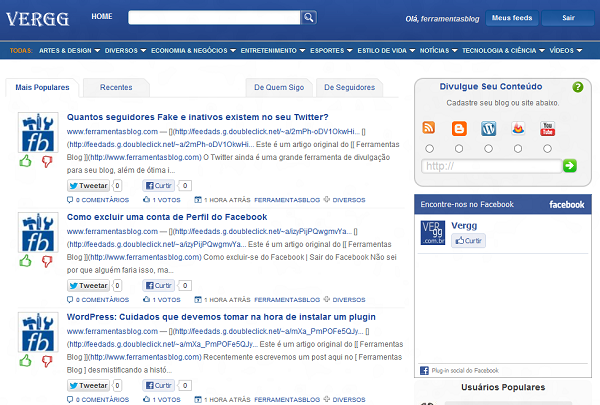Thumbs down the Facebook profile post
The width and height of the screenshot is (600, 405).
click(47, 262)
